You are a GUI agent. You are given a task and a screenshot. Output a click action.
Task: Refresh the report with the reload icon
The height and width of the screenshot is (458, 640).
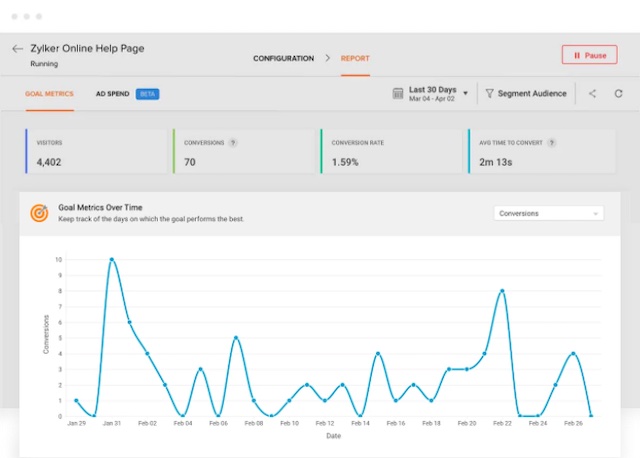[618, 93]
